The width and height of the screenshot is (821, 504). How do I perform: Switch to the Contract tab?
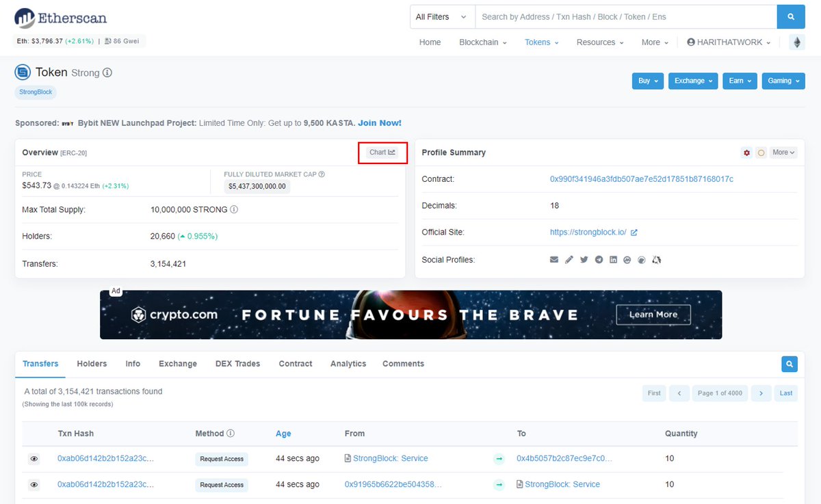tap(296, 364)
